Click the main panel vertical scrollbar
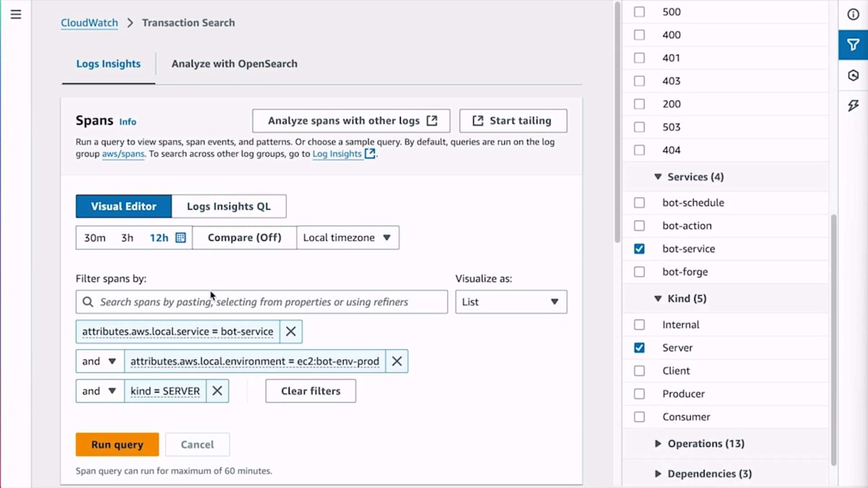The height and width of the screenshot is (488, 868). 617,123
